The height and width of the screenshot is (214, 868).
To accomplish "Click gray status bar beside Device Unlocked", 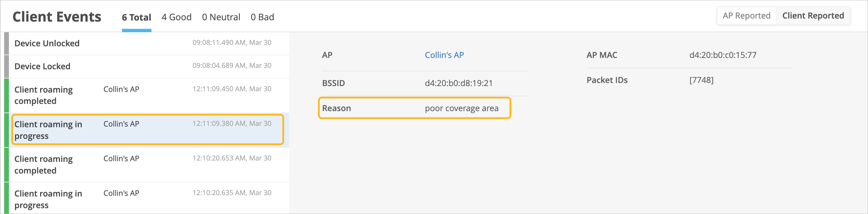I will pyautogui.click(x=6, y=43).
